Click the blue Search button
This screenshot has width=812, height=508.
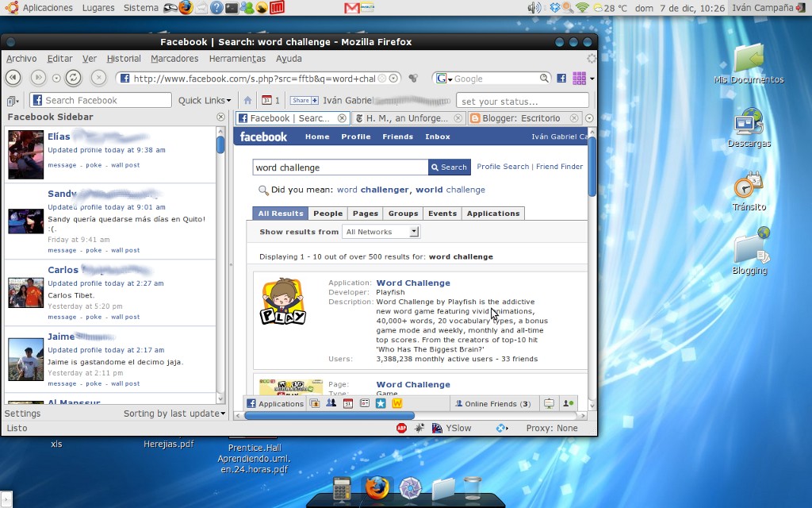(x=449, y=167)
